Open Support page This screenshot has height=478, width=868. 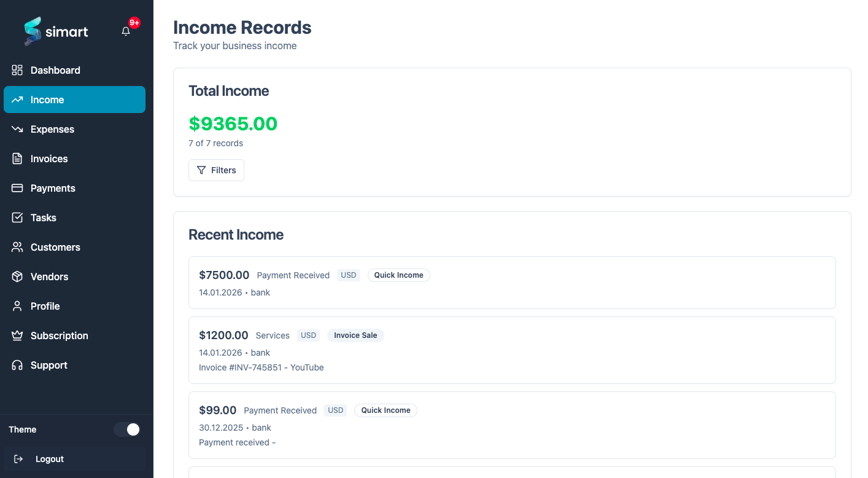(x=74, y=365)
